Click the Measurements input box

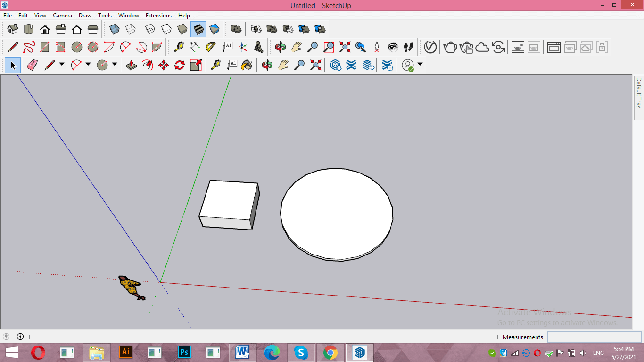pyautogui.click(x=594, y=337)
